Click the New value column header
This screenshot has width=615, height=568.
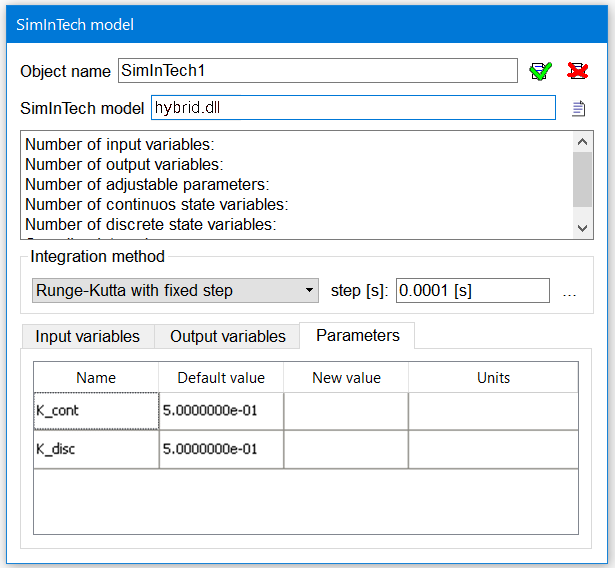tap(346, 377)
